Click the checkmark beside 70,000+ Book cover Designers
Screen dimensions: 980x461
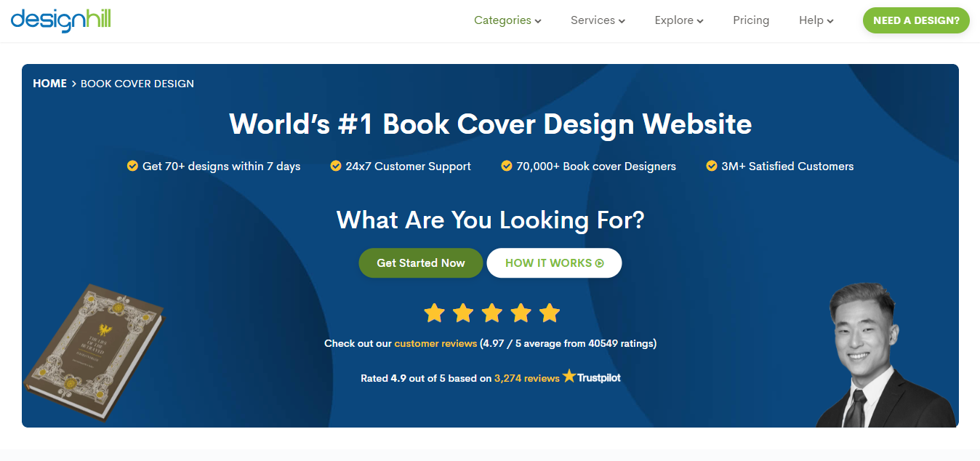pyautogui.click(x=506, y=166)
